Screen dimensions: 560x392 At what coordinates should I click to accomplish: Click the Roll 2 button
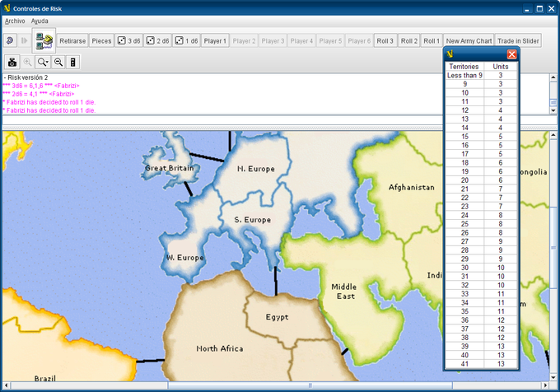pos(409,40)
